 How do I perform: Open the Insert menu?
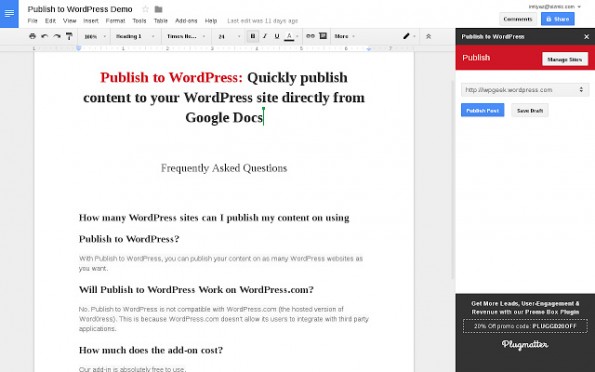(x=91, y=21)
